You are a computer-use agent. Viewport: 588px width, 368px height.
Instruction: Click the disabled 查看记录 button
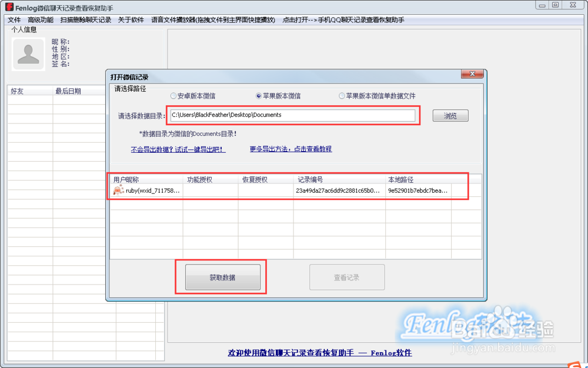(347, 277)
